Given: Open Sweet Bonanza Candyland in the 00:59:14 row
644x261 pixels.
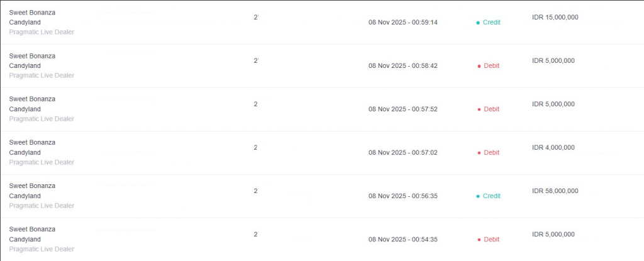Looking at the screenshot, I should click(x=32, y=17).
